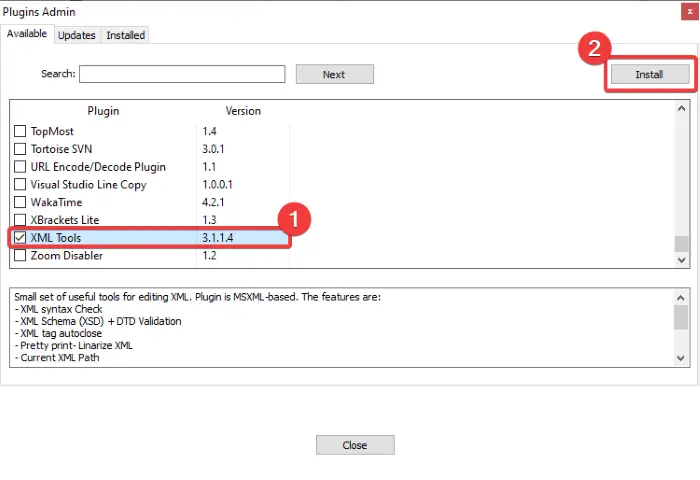The image size is (700, 480).
Task: Select the XML Tools row name
Action: 56,238
